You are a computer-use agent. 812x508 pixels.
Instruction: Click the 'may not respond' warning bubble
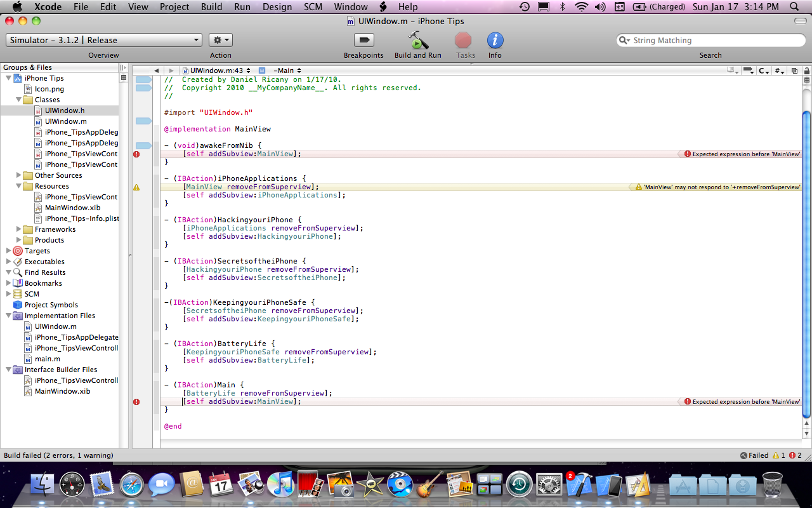[715, 187]
